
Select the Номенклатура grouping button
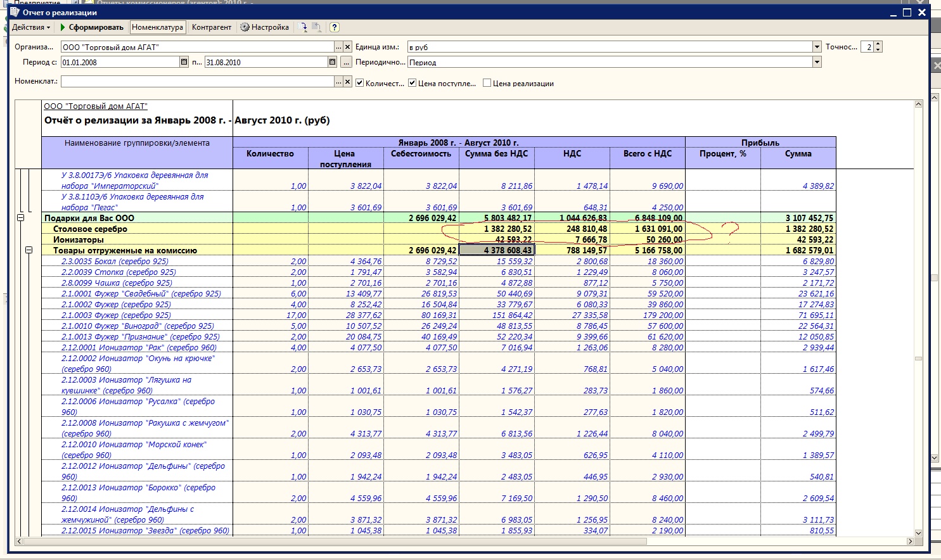click(x=157, y=27)
